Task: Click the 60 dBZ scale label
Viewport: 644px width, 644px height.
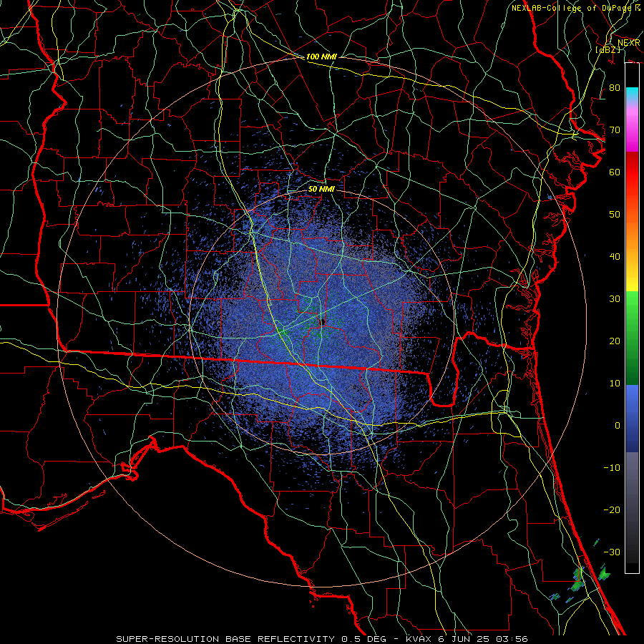Action: (615, 172)
